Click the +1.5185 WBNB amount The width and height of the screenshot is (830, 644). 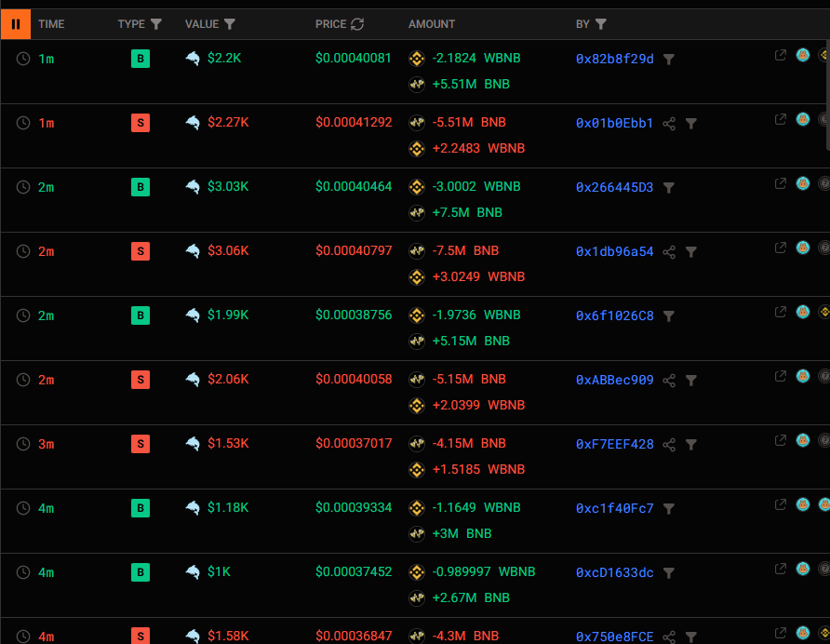[x=478, y=469]
